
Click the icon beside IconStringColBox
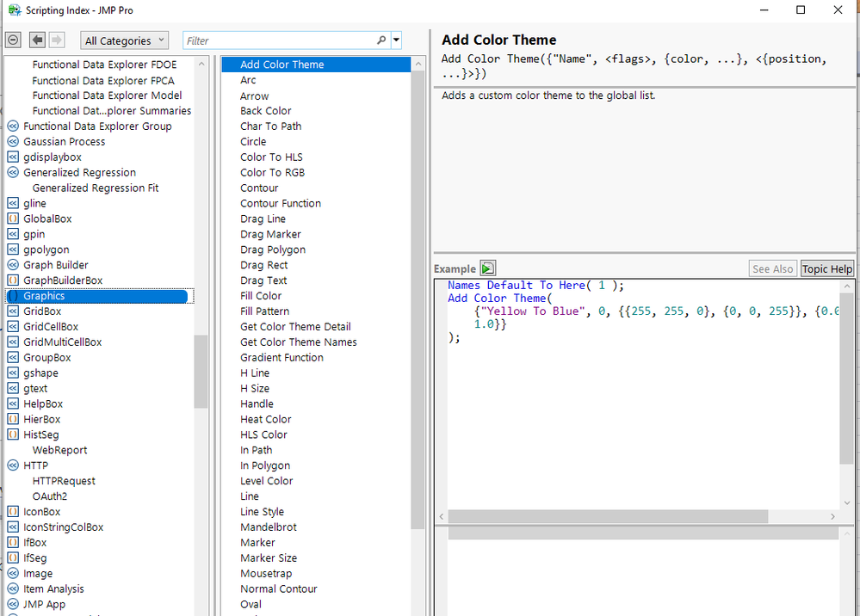[13, 527]
